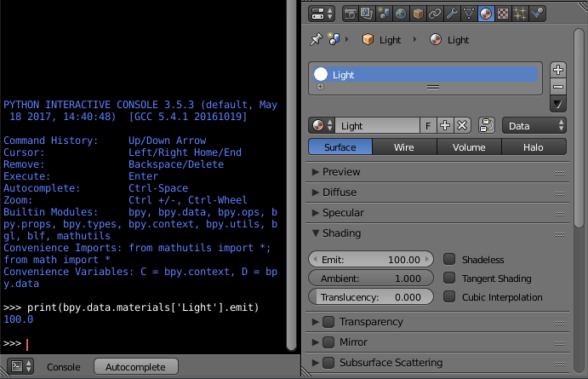Select the Light material slot row

point(425,74)
